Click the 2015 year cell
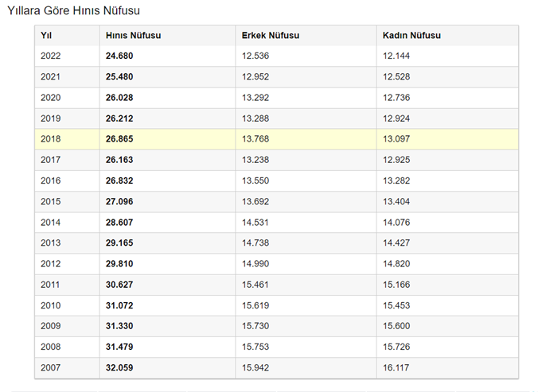The width and height of the screenshot is (542, 392). point(51,201)
